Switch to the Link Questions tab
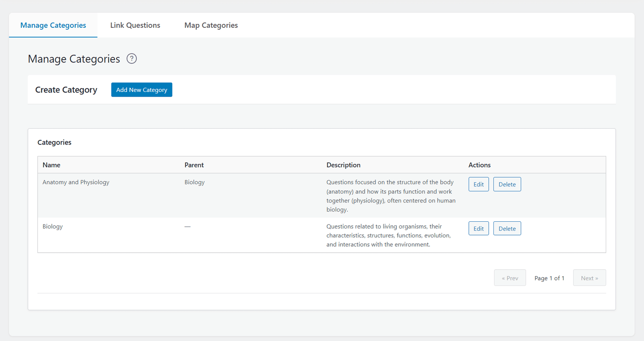 coord(135,25)
